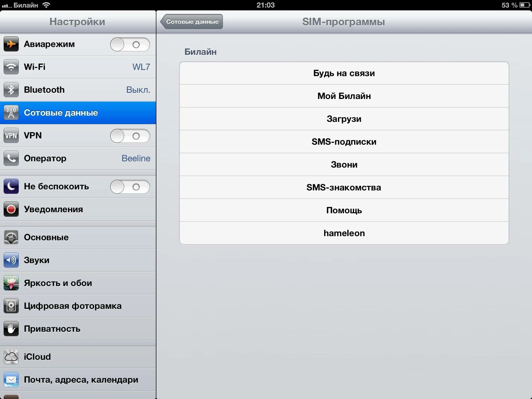The height and width of the screenshot is (399, 532).
Task: Turn on the Не беспокоить switch
Action: [x=130, y=187]
